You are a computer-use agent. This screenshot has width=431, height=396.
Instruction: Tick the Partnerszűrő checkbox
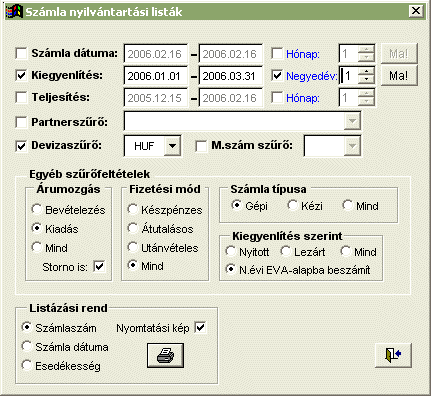(21, 122)
